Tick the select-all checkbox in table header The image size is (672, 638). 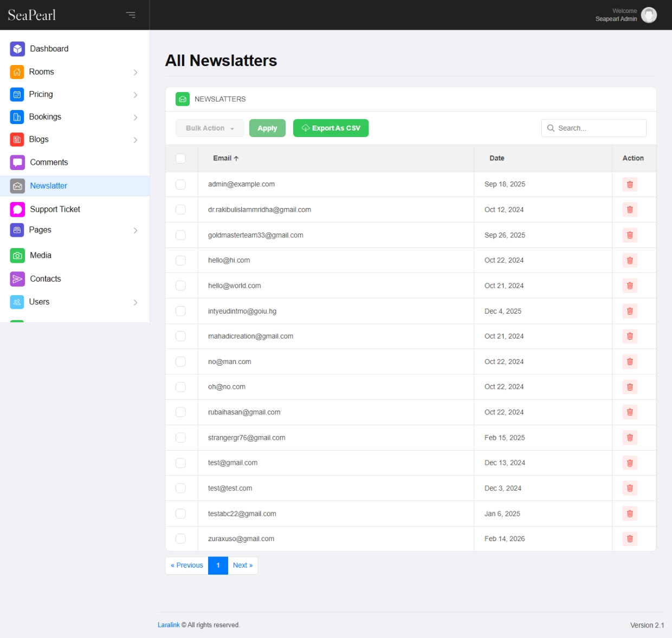tap(181, 158)
